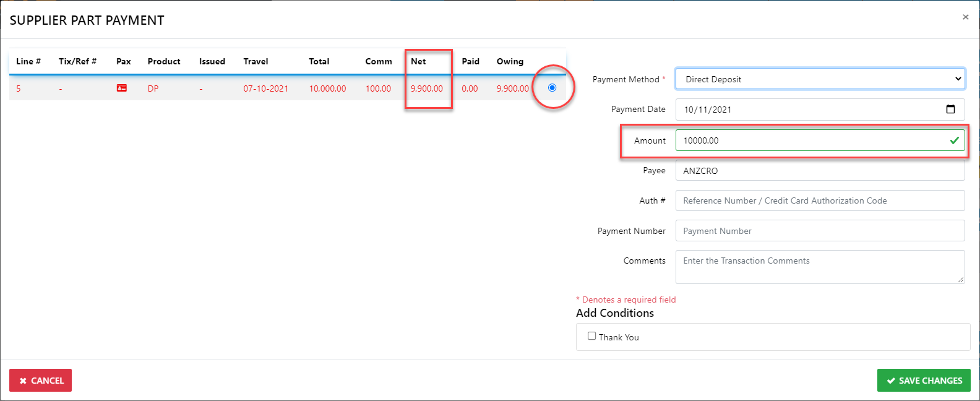Click the Save Changes button
Screen dimensions: 980x401
(924, 381)
